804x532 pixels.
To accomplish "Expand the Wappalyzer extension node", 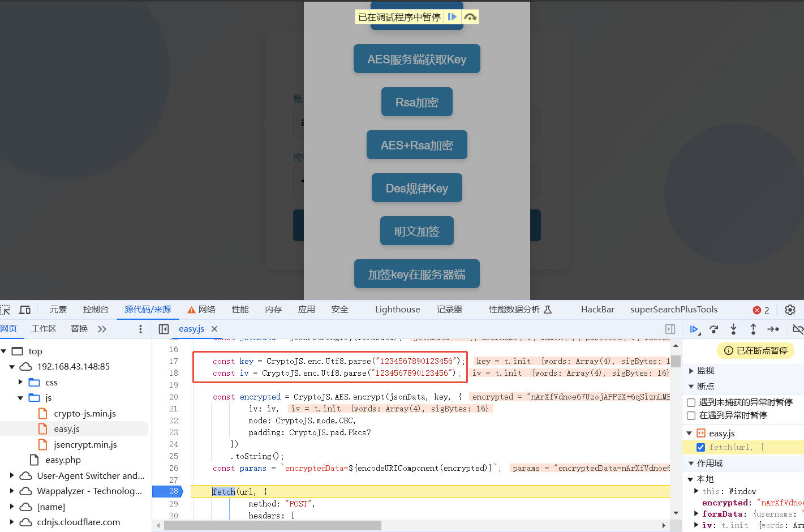I will (x=12, y=491).
